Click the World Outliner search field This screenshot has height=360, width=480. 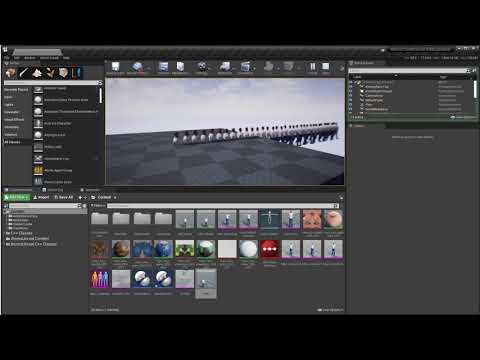(409, 71)
